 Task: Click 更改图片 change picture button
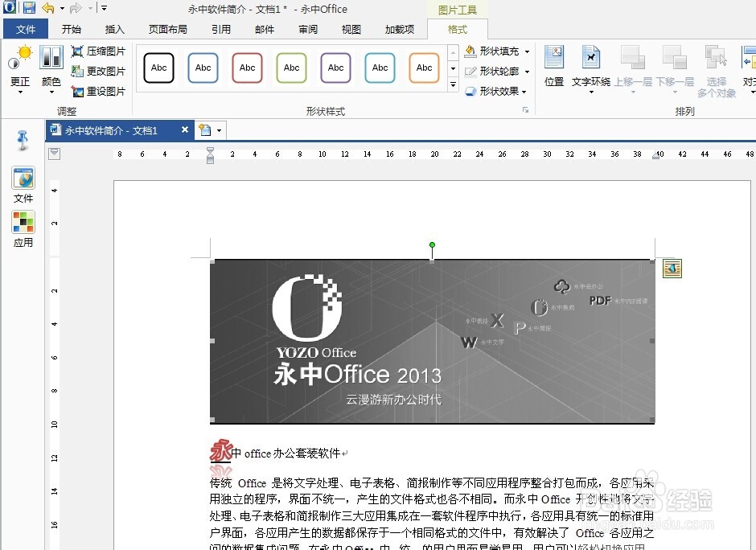(98, 72)
